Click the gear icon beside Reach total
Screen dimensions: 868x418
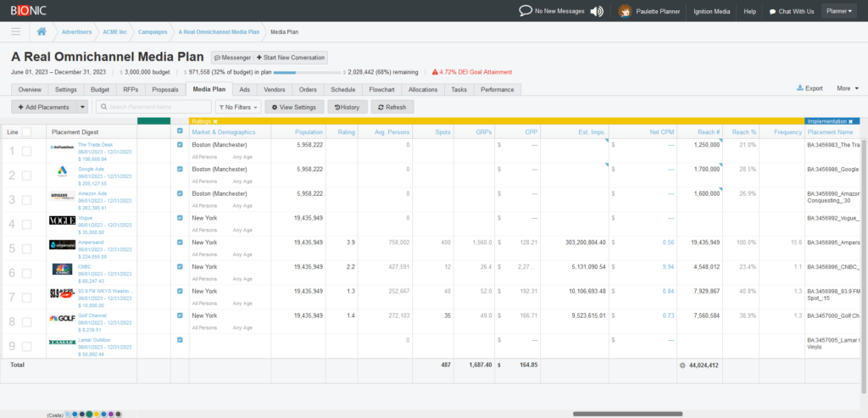pos(682,365)
